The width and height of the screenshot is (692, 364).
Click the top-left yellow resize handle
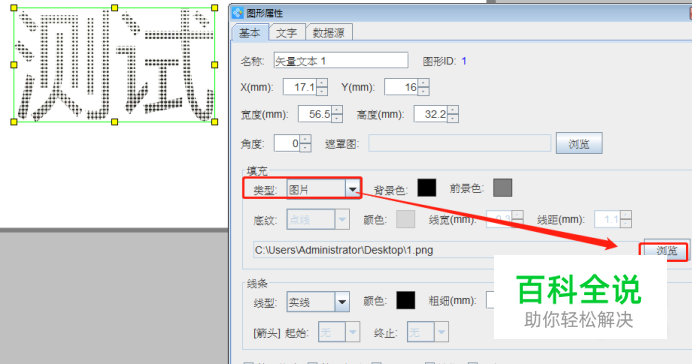coord(14,8)
